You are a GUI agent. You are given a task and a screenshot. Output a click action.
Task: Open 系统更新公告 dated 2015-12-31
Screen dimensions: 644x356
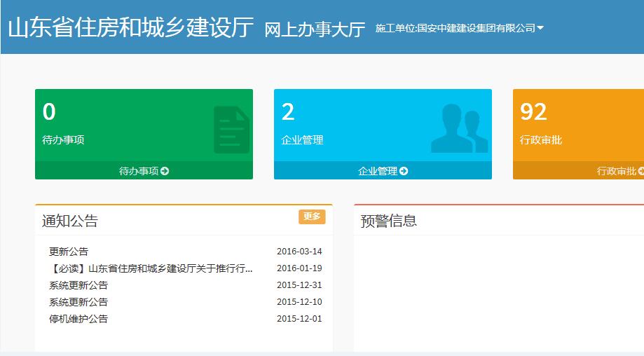(x=78, y=285)
